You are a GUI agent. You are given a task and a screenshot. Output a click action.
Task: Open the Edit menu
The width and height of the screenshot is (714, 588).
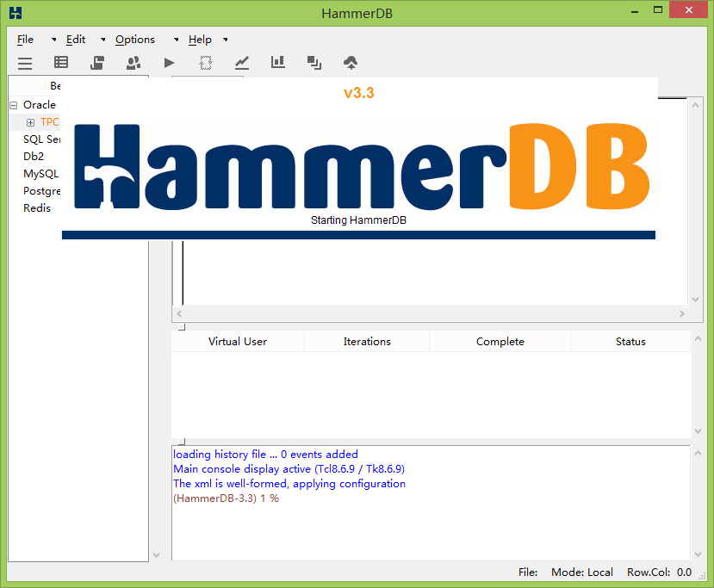click(x=76, y=40)
